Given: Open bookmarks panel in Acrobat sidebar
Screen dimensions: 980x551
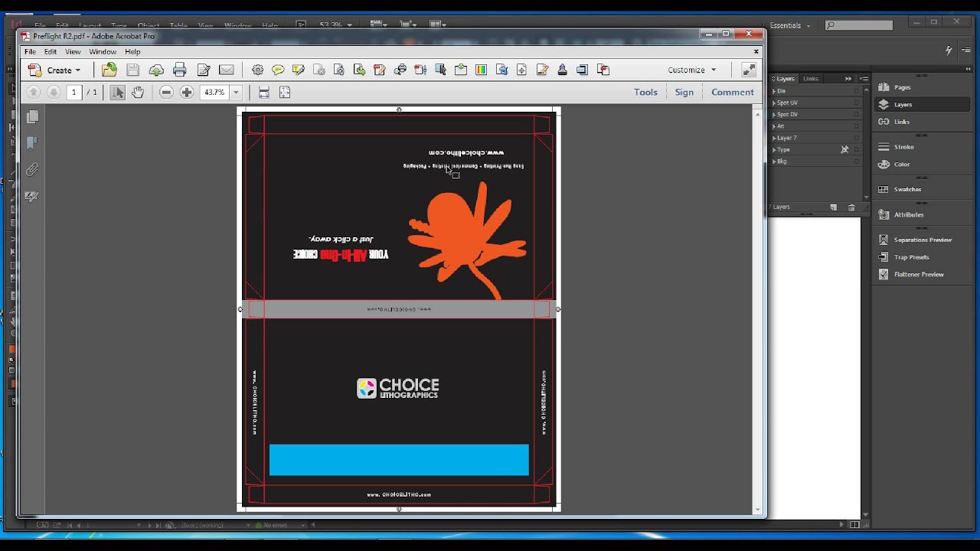Looking at the screenshot, I should 32,143.
